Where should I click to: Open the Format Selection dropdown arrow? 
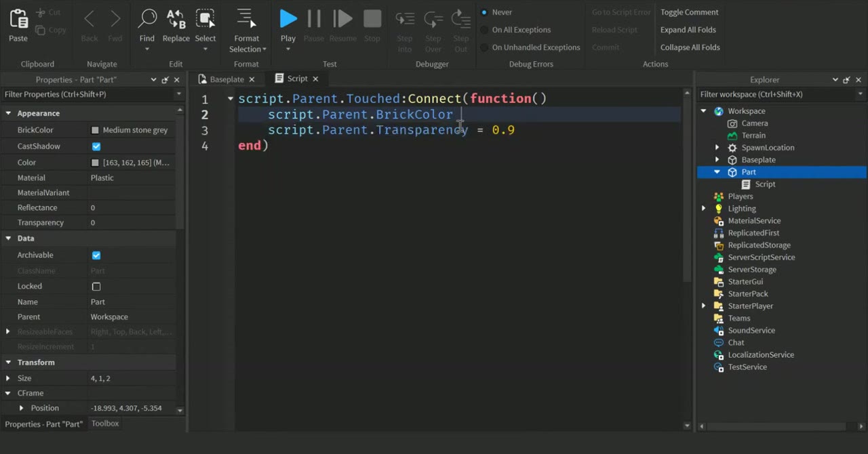264,49
